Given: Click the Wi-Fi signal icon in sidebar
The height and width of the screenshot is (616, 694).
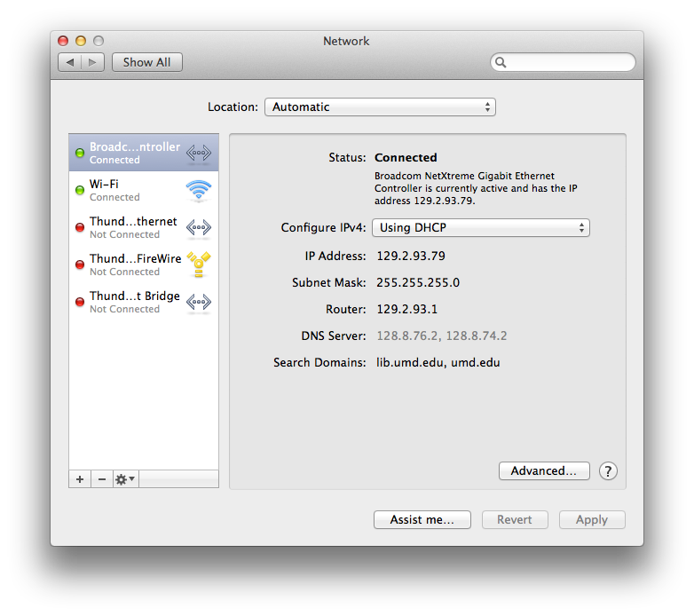Looking at the screenshot, I should [x=198, y=191].
